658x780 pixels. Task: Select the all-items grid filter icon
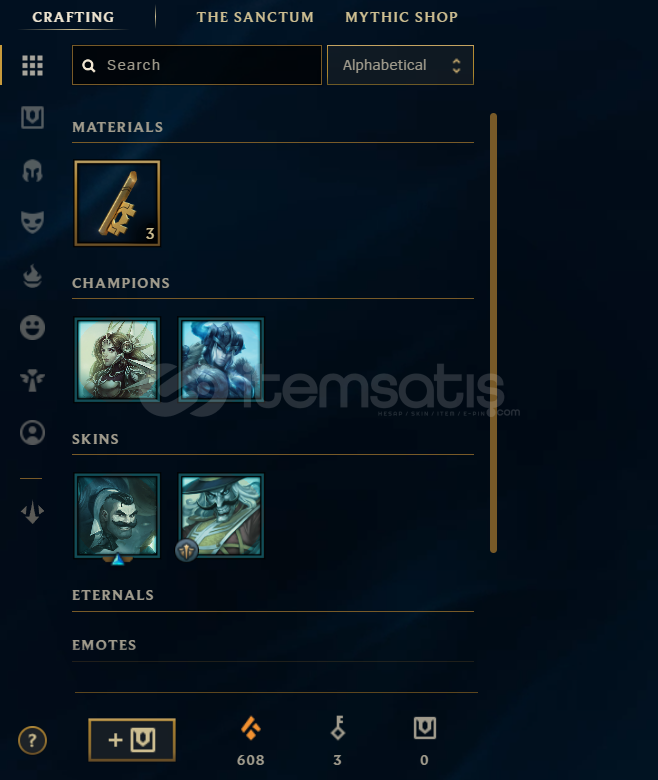32,65
